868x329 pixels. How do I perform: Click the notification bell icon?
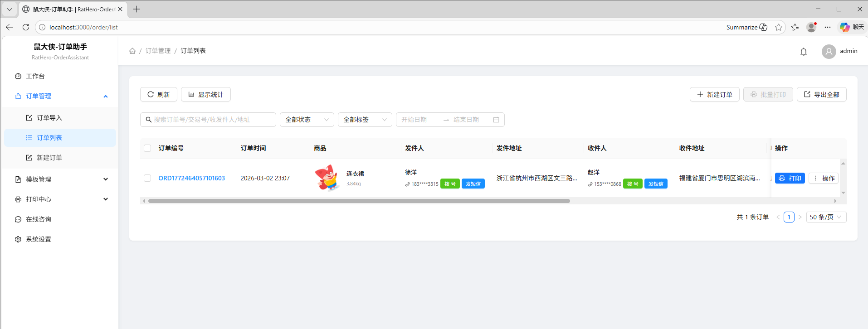click(x=803, y=52)
